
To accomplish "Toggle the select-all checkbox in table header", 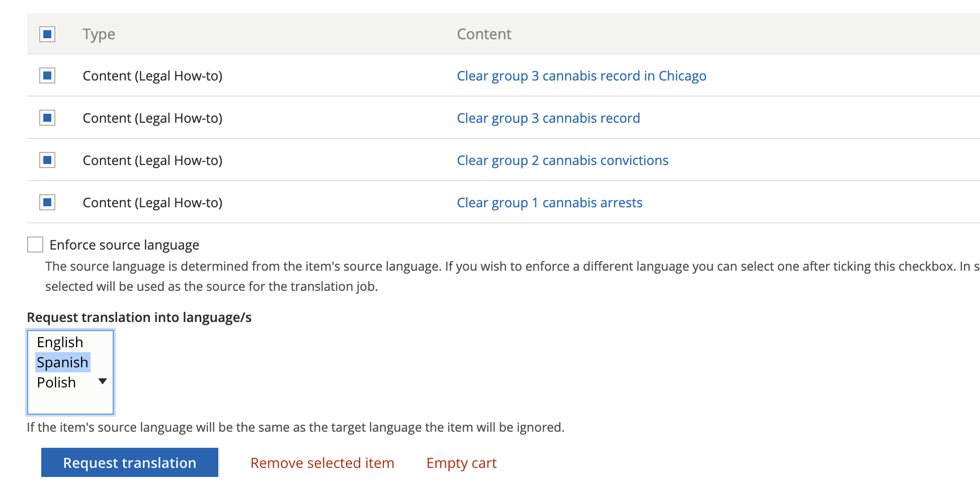I will click(x=47, y=34).
